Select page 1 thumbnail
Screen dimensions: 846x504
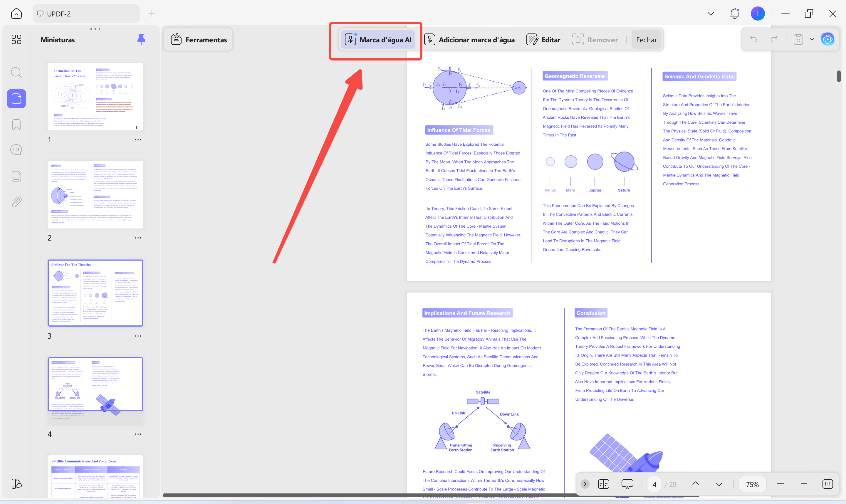pyautogui.click(x=95, y=96)
